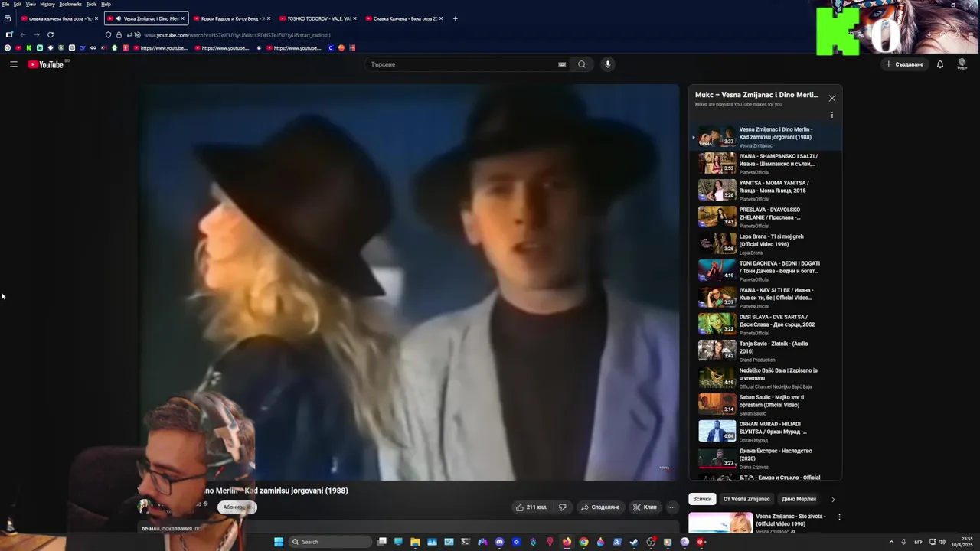The height and width of the screenshot is (551, 980).
Task: Open the account avatar menu
Action: [962, 64]
